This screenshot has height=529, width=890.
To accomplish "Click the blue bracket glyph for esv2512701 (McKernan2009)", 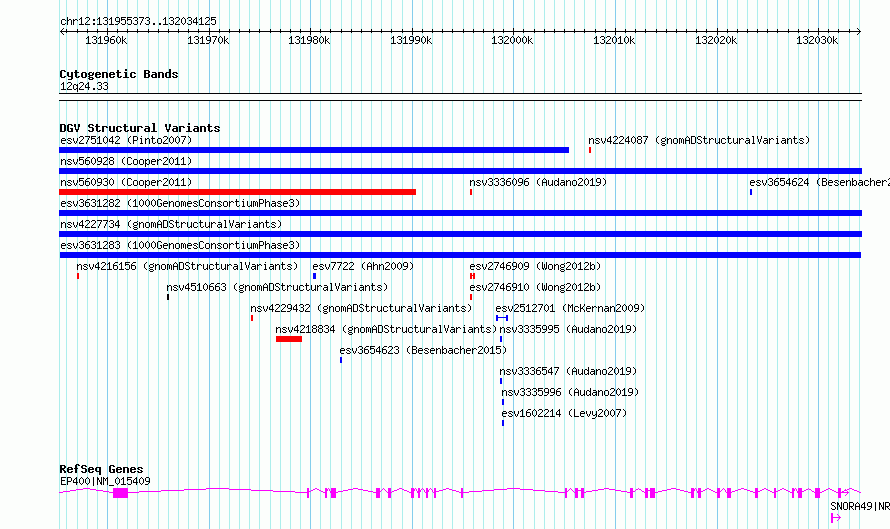I will tap(502, 318).
